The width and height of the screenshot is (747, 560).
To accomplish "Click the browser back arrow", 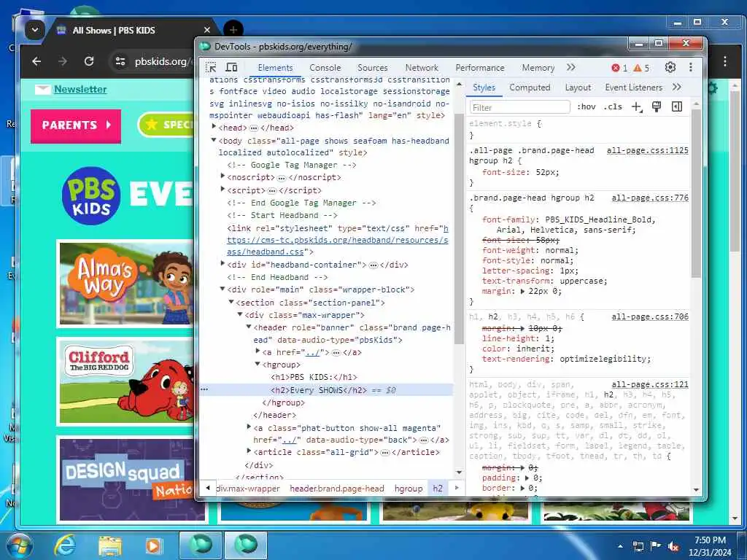I will (36, 61).
